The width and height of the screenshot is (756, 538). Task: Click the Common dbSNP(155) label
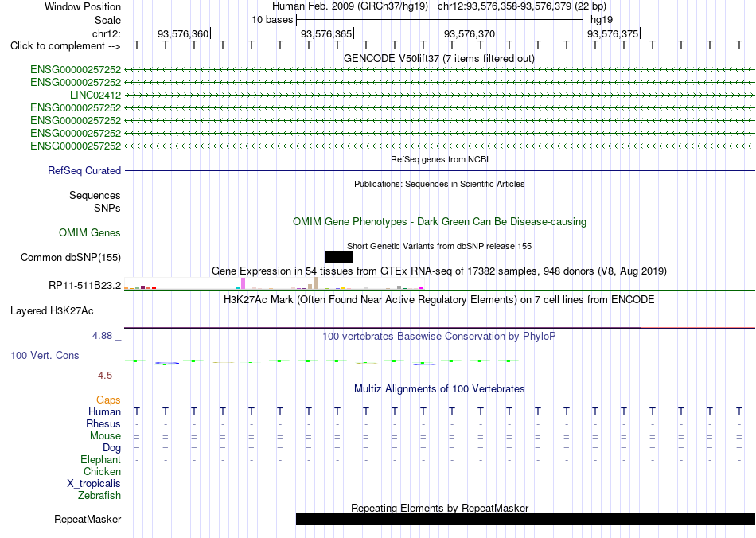pos(71,257)
